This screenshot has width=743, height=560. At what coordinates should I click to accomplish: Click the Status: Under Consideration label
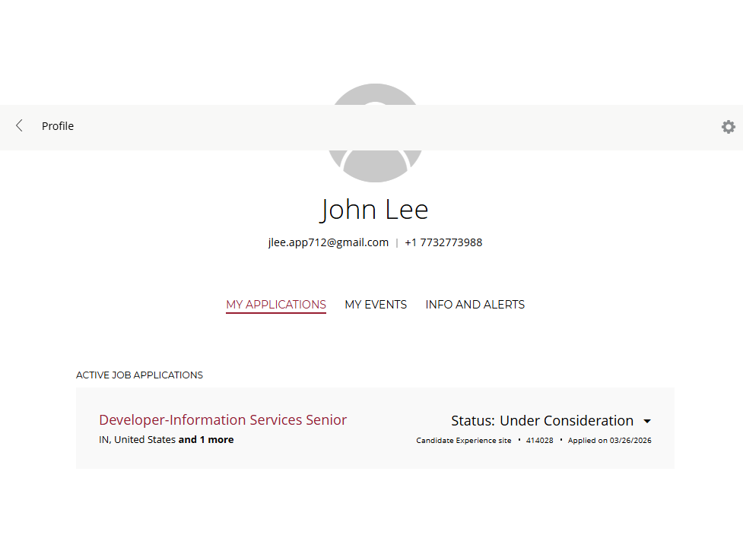pyautogui.click(x=541, y=421)
